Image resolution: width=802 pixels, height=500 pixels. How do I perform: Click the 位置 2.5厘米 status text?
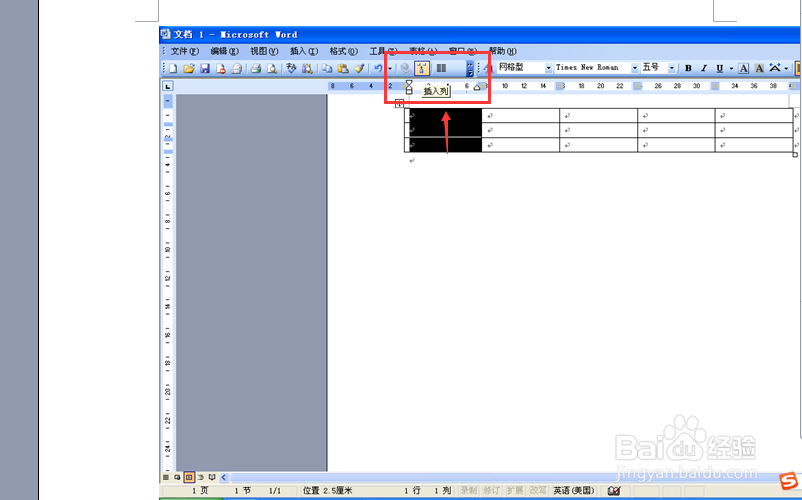[327, 491]
